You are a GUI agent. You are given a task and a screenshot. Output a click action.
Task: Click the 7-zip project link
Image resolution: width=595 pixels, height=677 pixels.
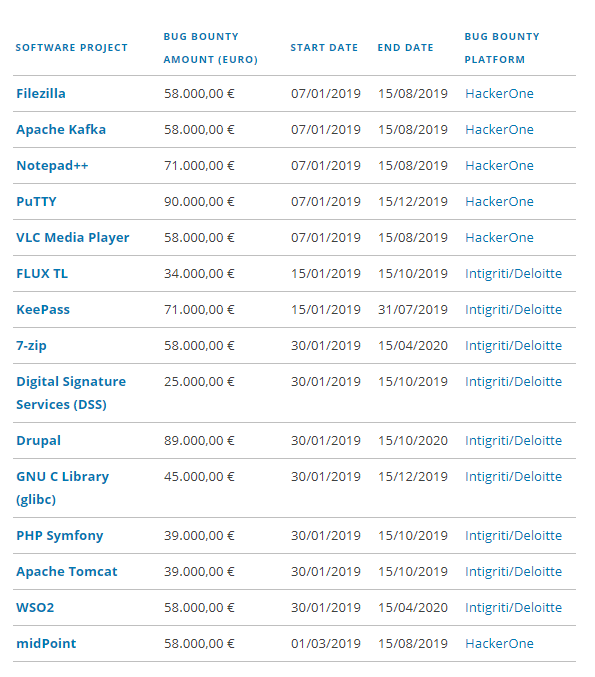point(31,345)
